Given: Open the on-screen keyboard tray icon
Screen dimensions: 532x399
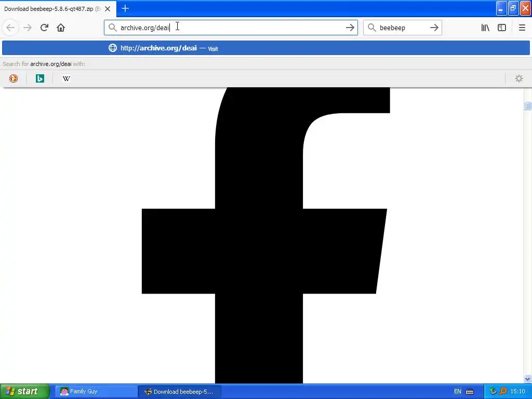Looking at the screenshot, I should [470, 392].
